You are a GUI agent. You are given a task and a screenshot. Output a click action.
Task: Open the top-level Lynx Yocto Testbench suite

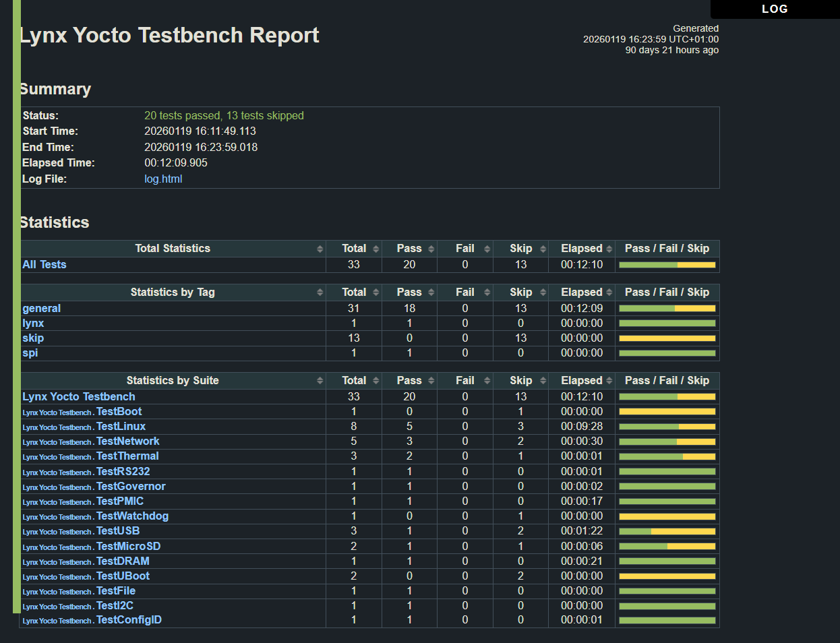(79, 396)
